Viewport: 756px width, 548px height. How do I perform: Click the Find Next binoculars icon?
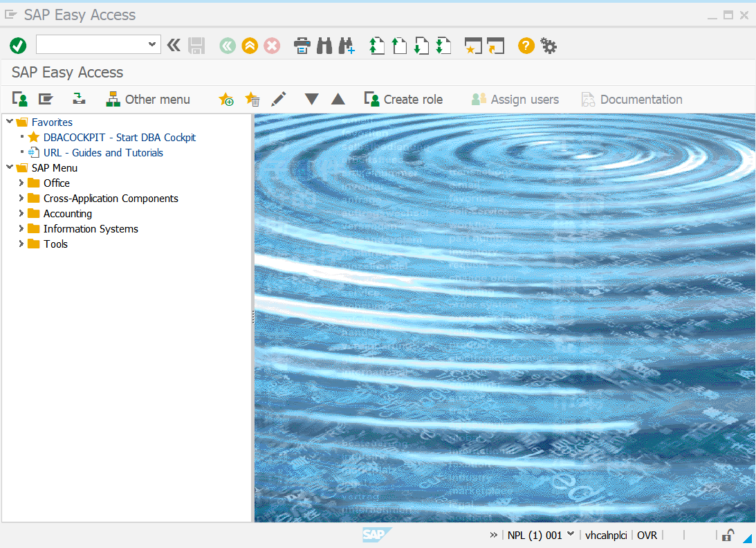tap(347, 46)
